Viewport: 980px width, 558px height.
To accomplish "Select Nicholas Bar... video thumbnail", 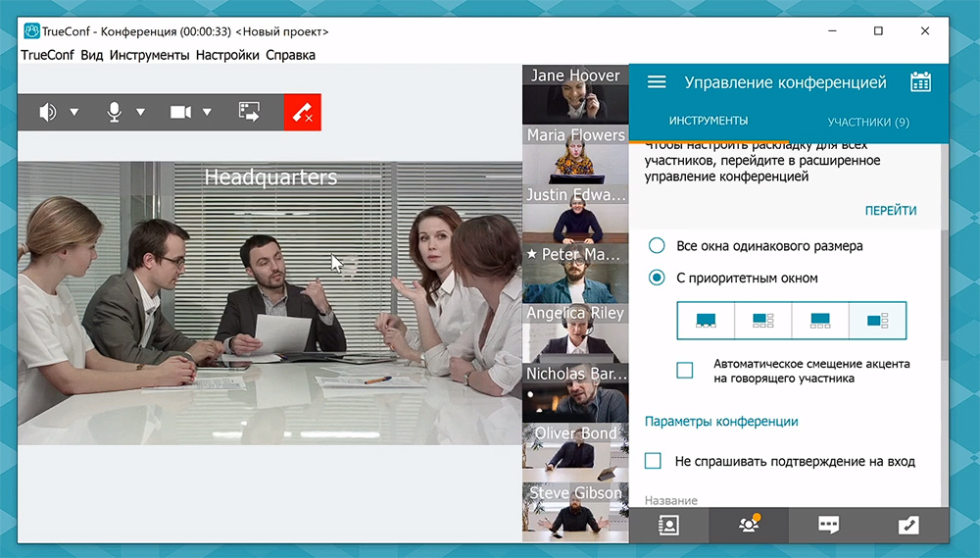I will (x=575, y=393).
